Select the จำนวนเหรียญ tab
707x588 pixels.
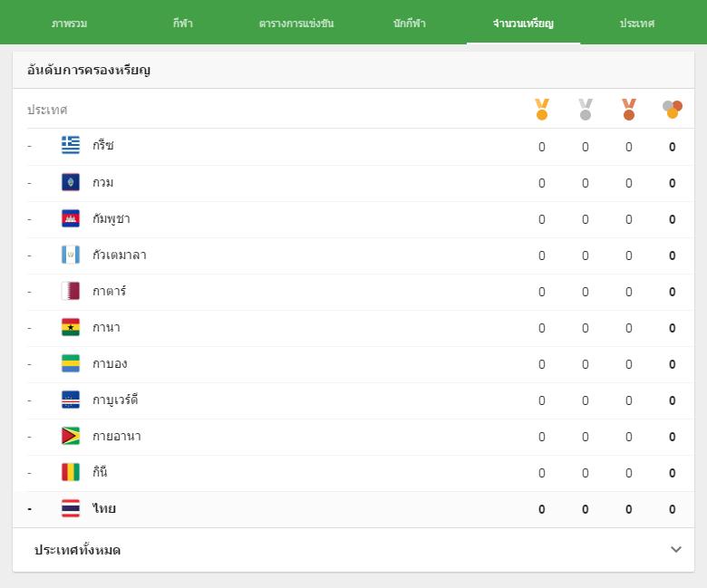(523, 23)
